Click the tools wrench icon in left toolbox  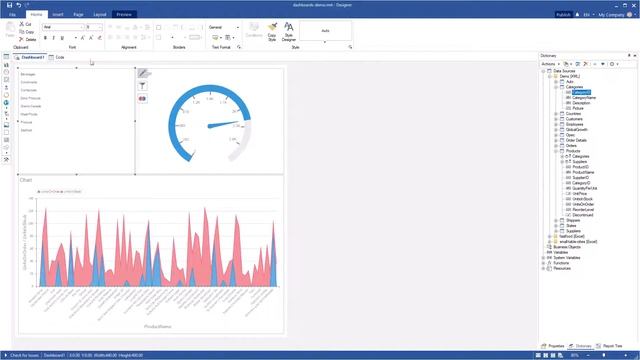(6, 160)
